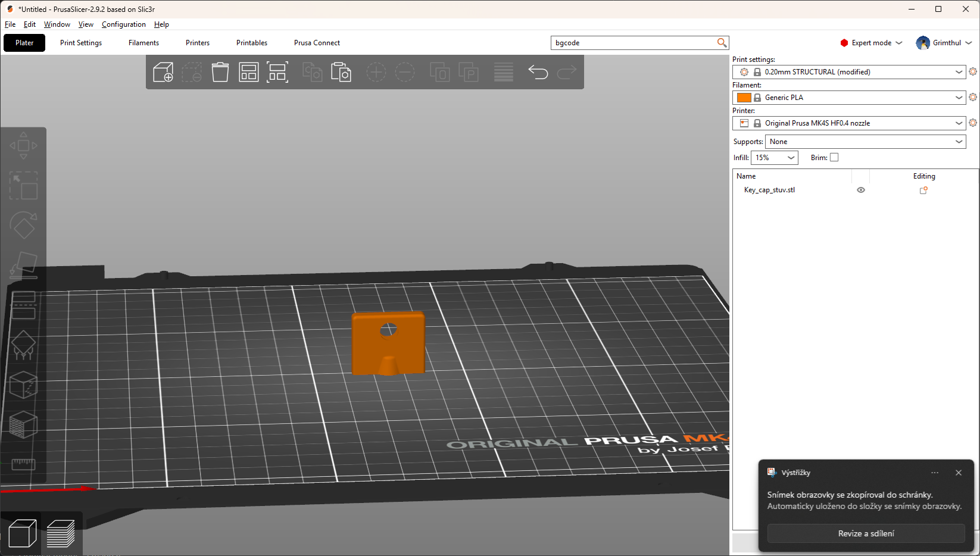Open the Prusa Connect tab
This screenshot has height=556, width=980.
click(317, 43)
